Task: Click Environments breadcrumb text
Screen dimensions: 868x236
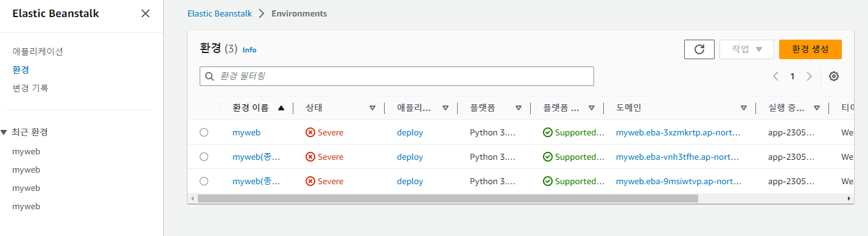Action: (x=299, y=13)
